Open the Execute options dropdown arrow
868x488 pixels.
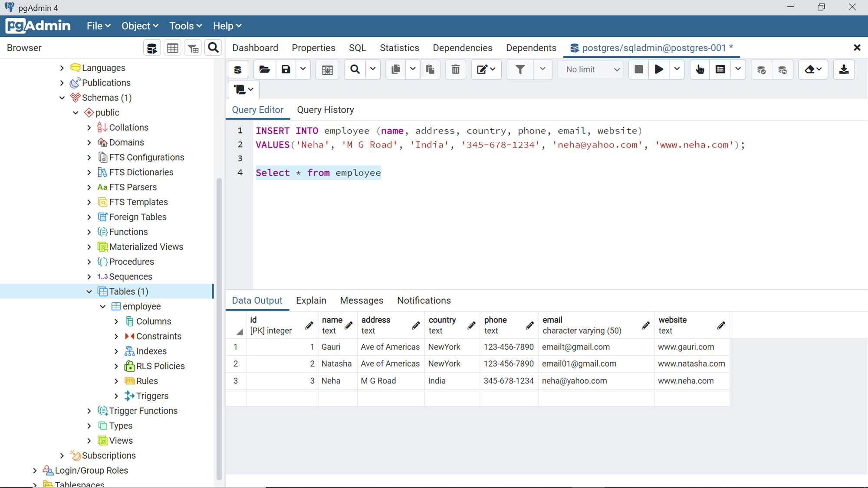point(677,69)
